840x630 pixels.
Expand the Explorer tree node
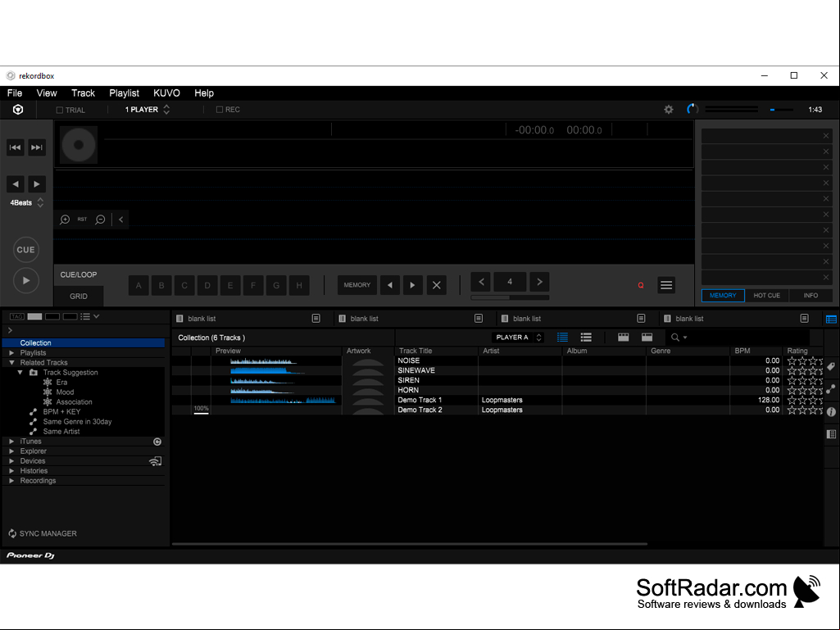coord(11,451)
